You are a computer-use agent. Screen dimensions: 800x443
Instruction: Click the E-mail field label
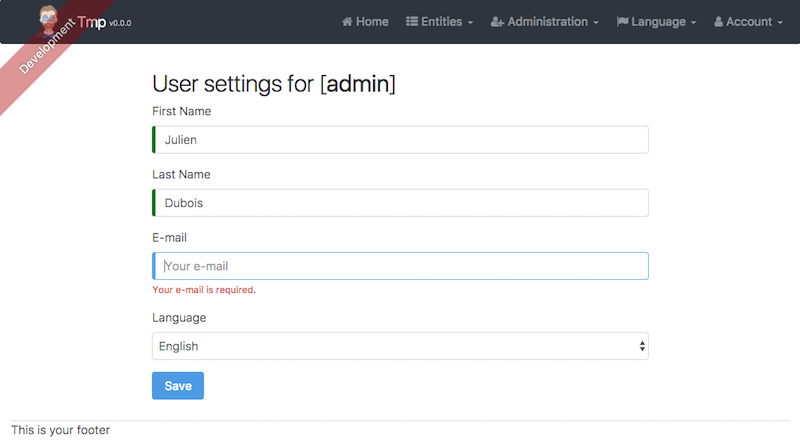click(x=169, y=237)
